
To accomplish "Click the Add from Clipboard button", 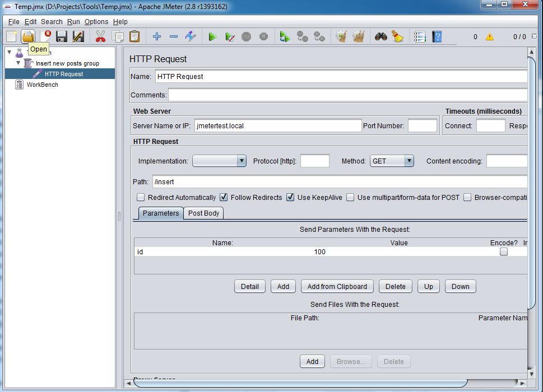I will (337, 287).
